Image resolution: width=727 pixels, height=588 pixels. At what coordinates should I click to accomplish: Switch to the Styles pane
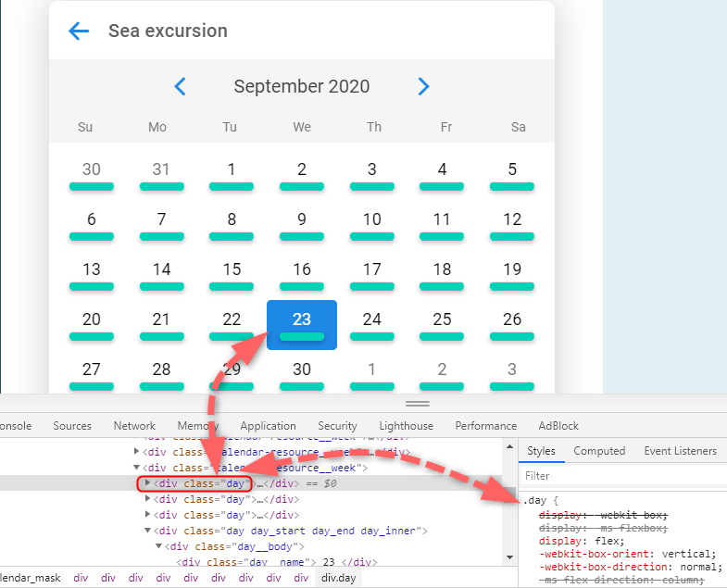click(541, 451)
